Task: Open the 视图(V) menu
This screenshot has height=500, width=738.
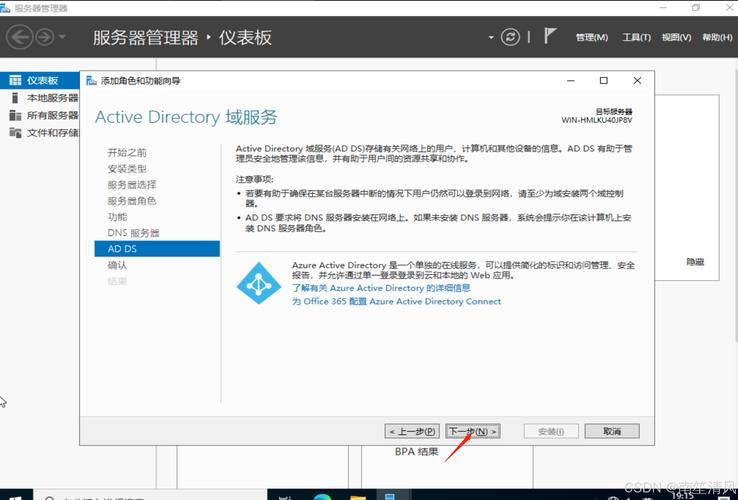Action: click(676, 37)
